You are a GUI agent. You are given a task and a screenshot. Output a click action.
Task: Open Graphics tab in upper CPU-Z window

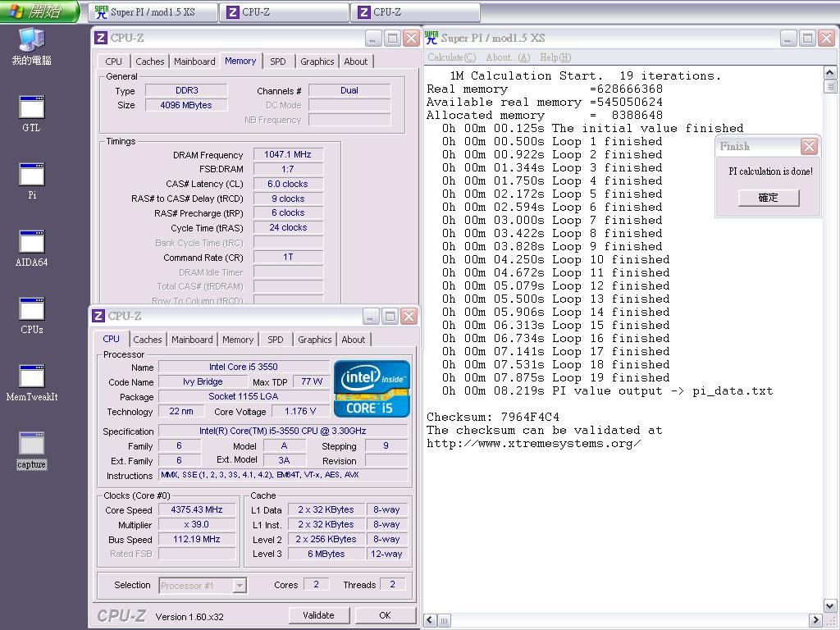pos(317,62)
